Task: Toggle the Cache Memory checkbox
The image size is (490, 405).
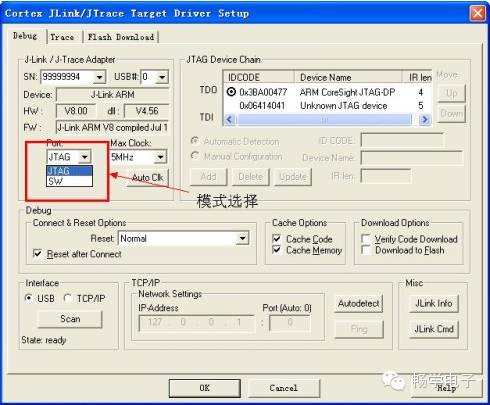Action: point(277,250)
